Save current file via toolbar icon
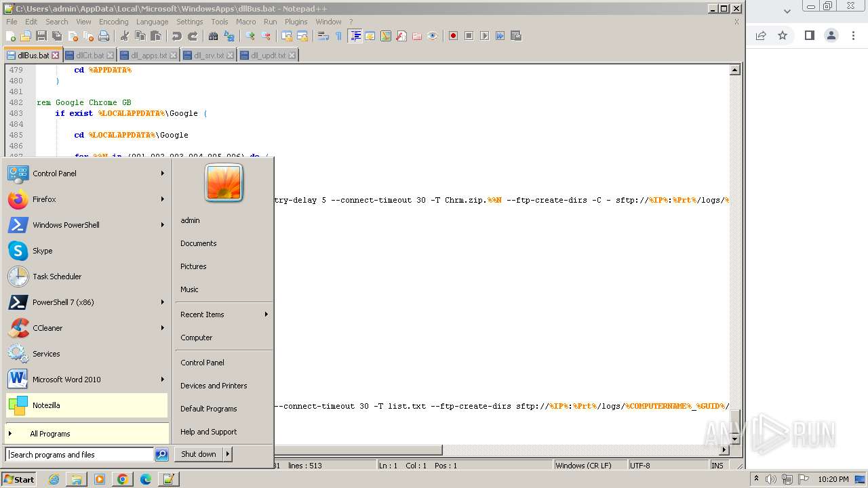868x488 pixels. click(41, 36)
